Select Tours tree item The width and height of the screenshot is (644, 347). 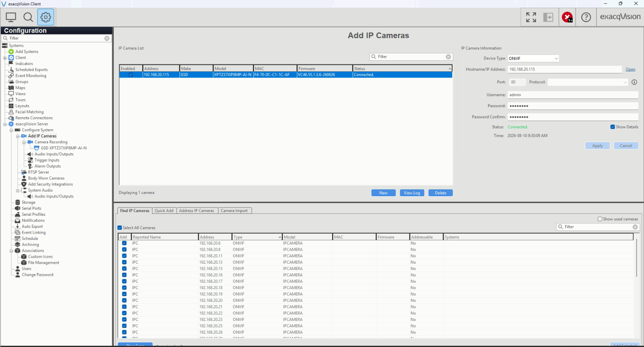(20, 100)
